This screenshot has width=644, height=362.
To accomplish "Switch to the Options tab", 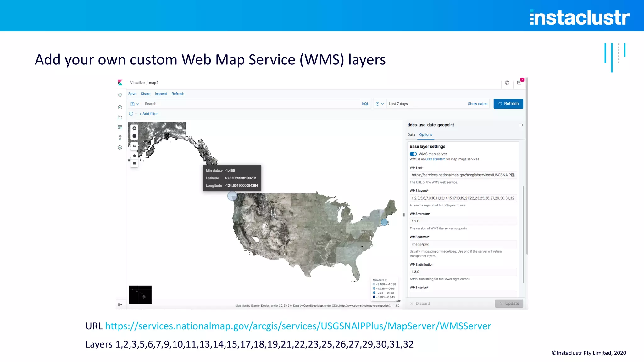I will [426, 134].
